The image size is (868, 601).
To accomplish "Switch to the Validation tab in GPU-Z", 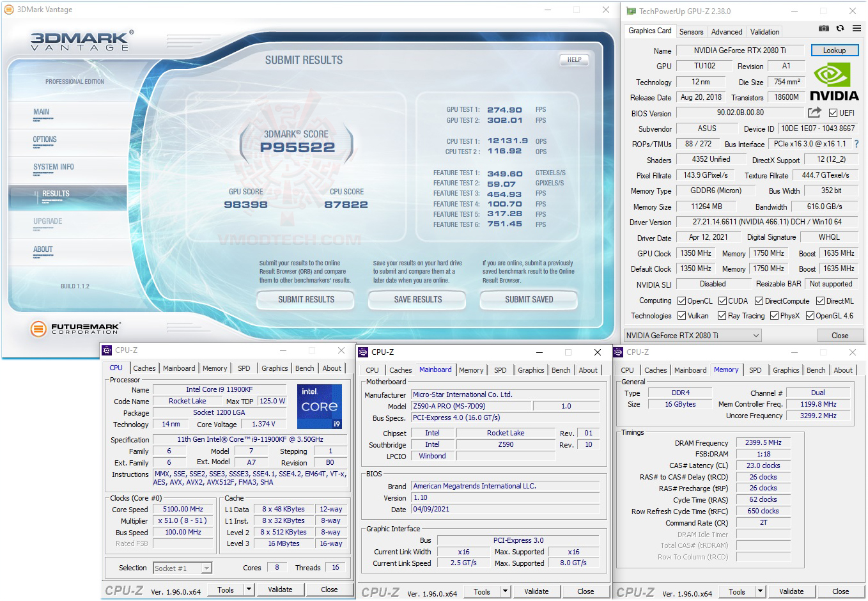I will click(x=764, y=32).
